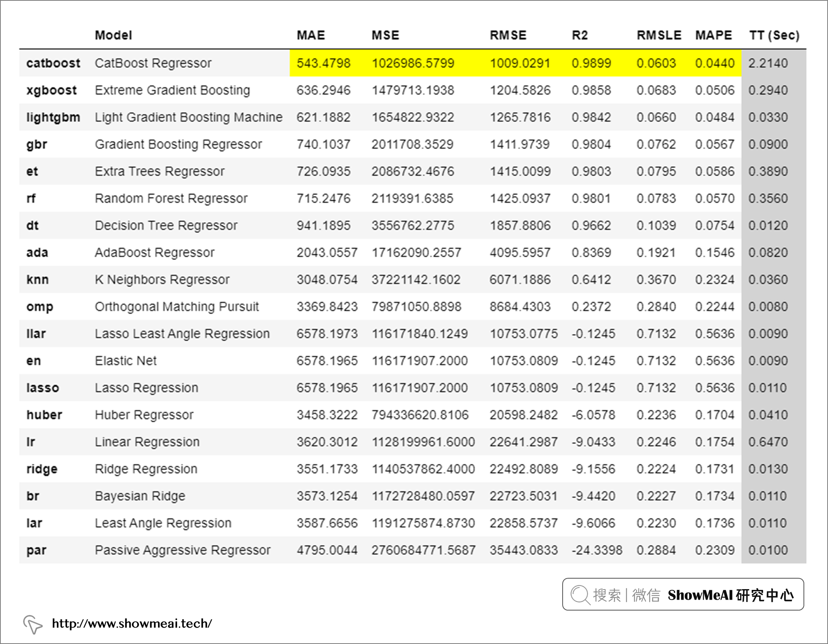Click lr TT value 0.6470
This screenshot has width=828, height=644.
coord(768,442)
